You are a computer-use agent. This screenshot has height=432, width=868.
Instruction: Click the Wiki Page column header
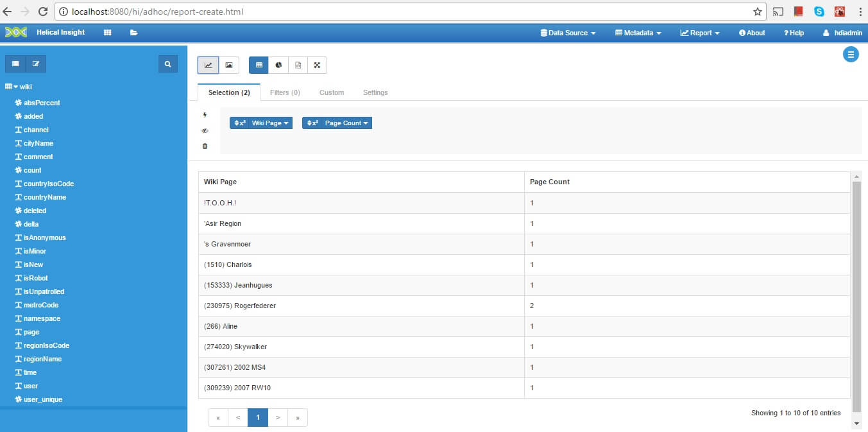tap(361, 182)
